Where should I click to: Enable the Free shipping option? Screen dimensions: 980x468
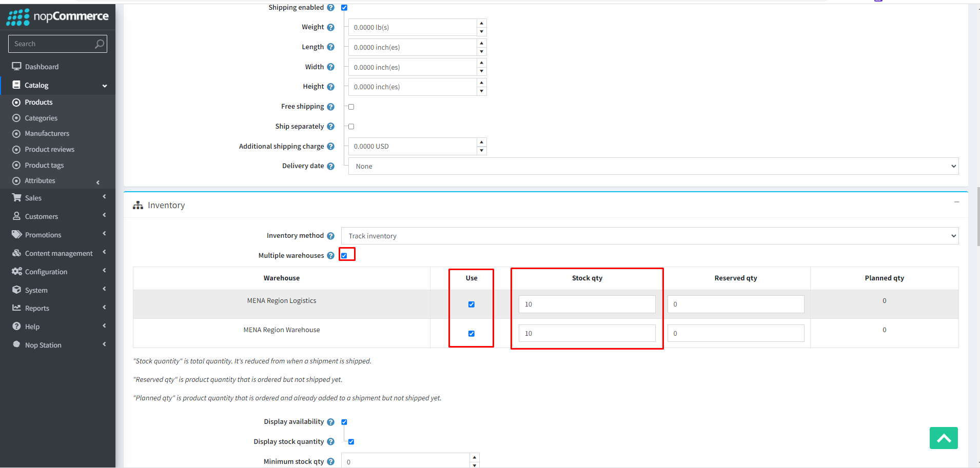(350, 106)
